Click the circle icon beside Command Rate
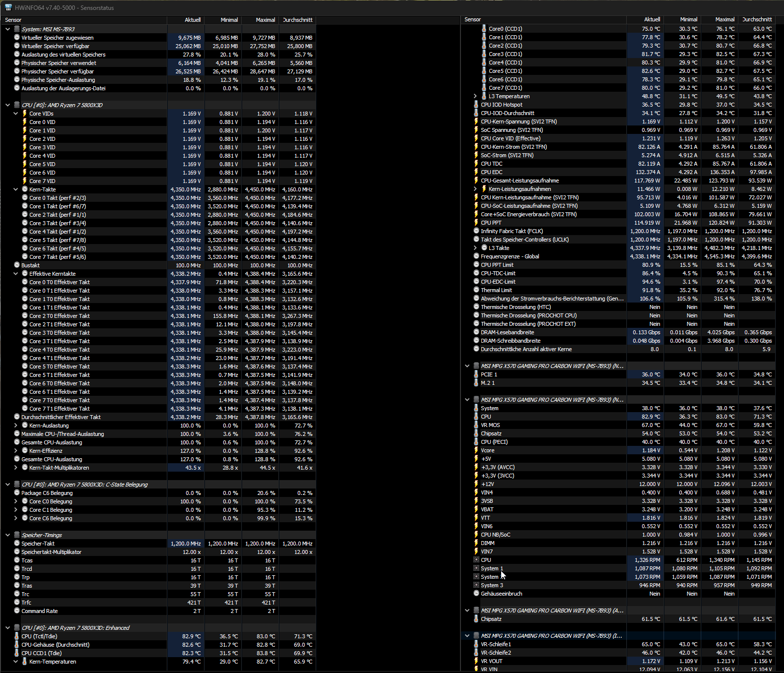 (17, 611)
